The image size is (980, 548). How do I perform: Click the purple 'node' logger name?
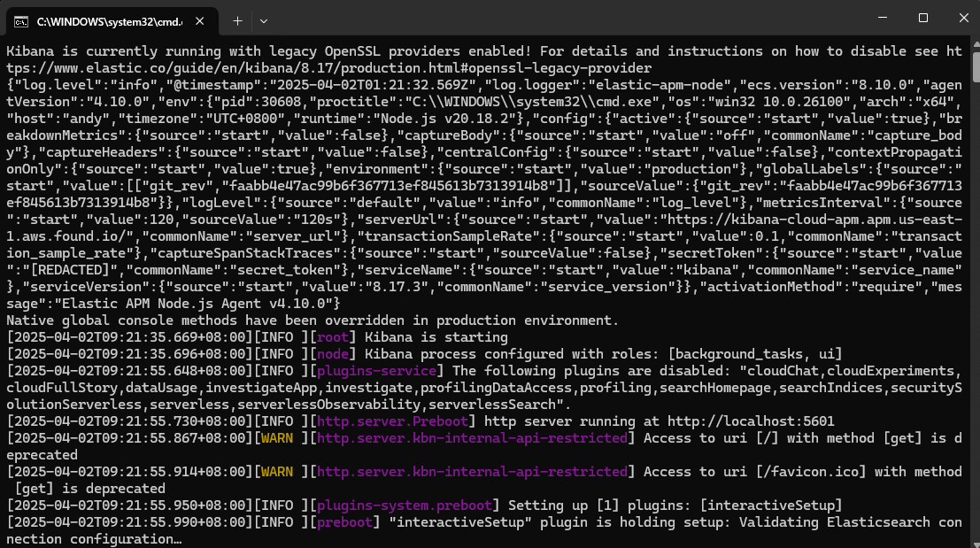coord(333,354)
